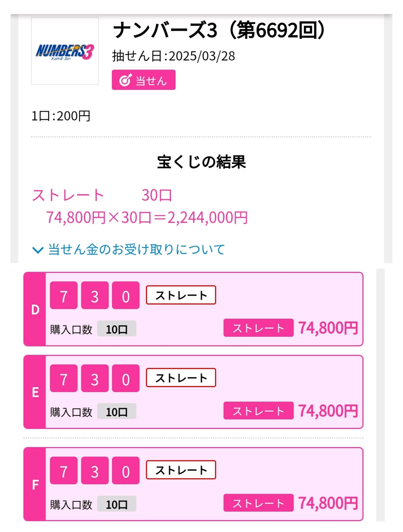Select the E row label tab

pyautogui.click(x=35, y=392)
